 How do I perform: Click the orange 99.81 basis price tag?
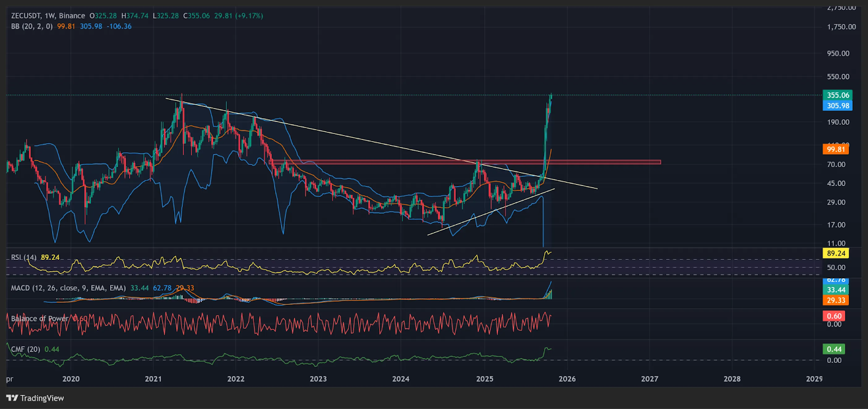tap(835, 149)
